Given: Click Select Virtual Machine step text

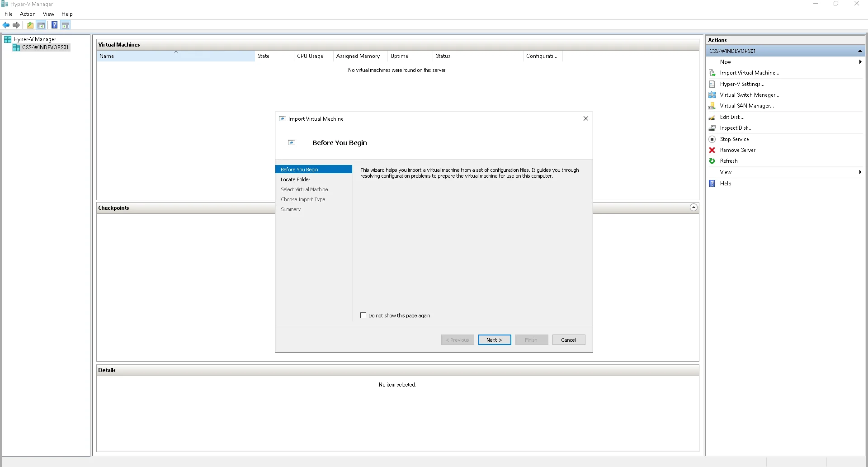Looking at the screenshot, I should click(304, 189).
